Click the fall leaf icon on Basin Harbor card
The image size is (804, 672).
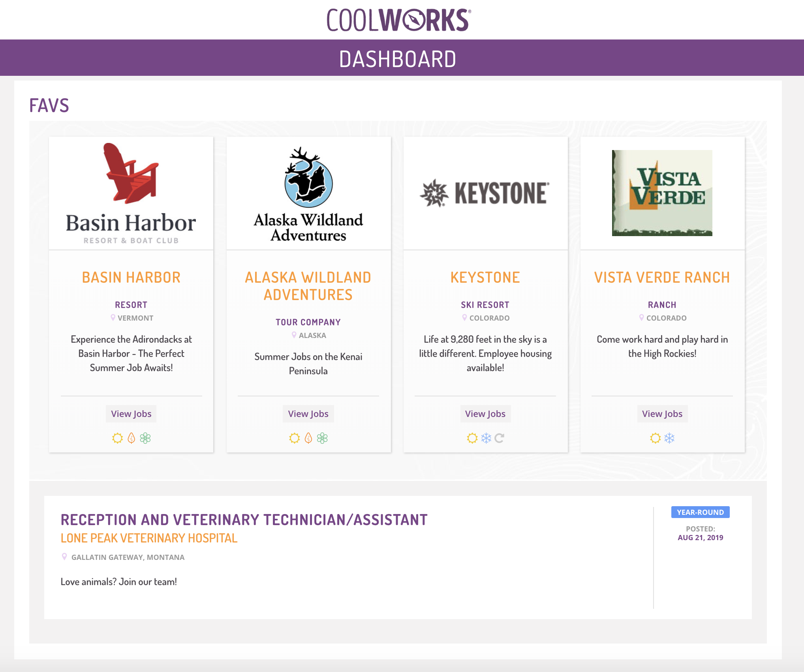pyautogui.click(x=131, y=438)
